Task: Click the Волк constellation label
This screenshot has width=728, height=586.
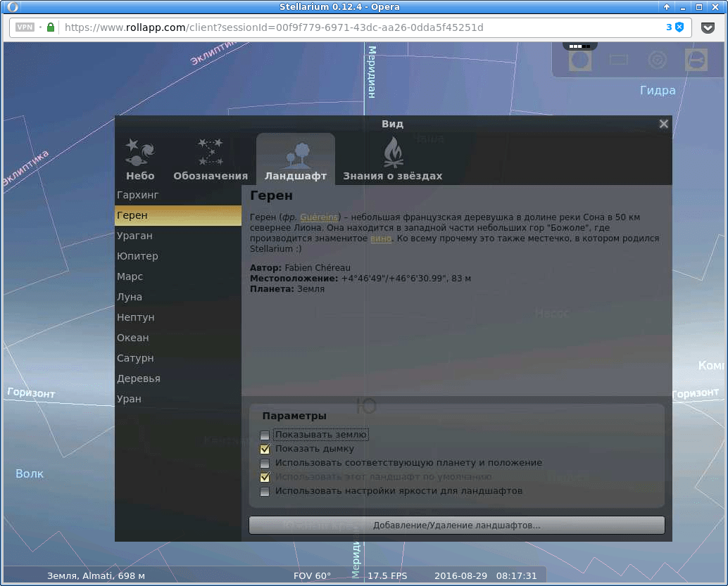Action: [30, 473]
